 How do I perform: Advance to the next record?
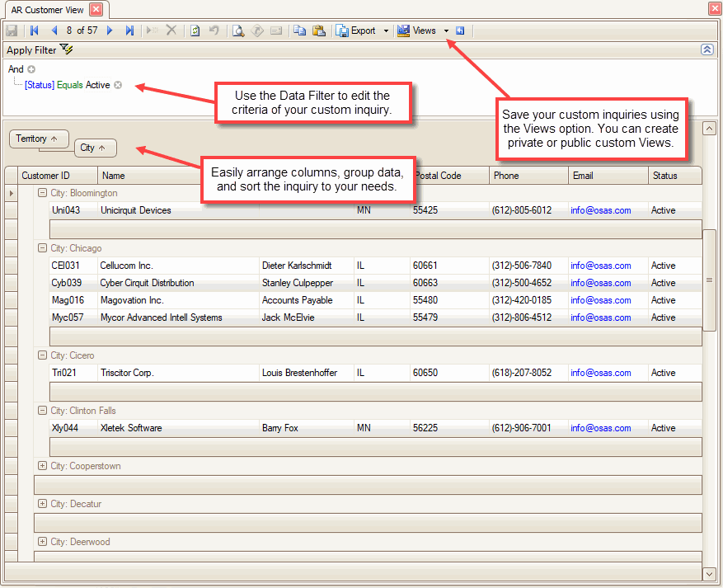110,31
